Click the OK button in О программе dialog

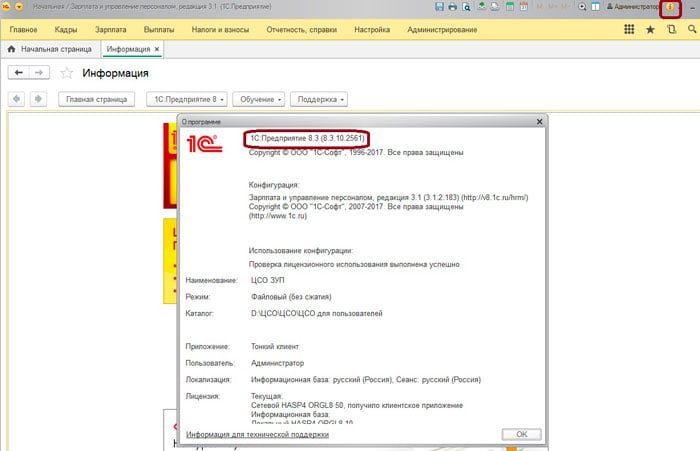click(x=521, y=435)
